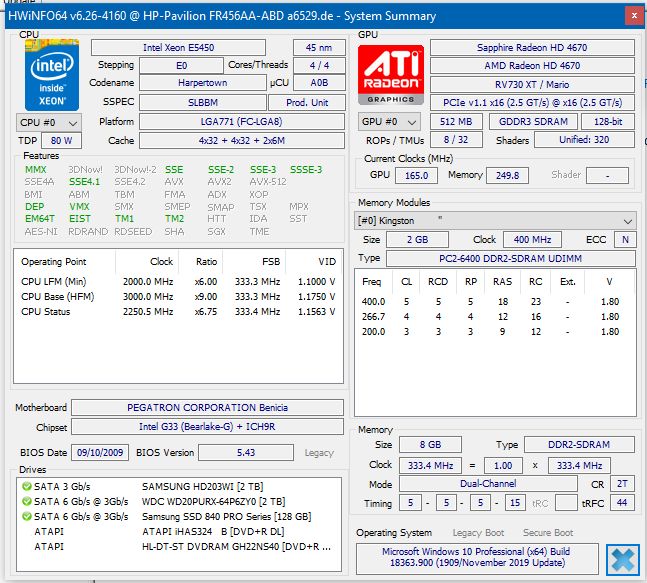Click the FSB column header
Image resolution: width=647 pixels, height=583 pixels.
pos(271,262)
